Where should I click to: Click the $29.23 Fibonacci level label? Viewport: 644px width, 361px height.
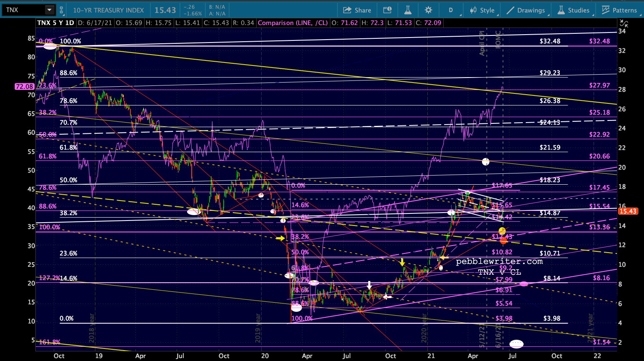[550, 73]
